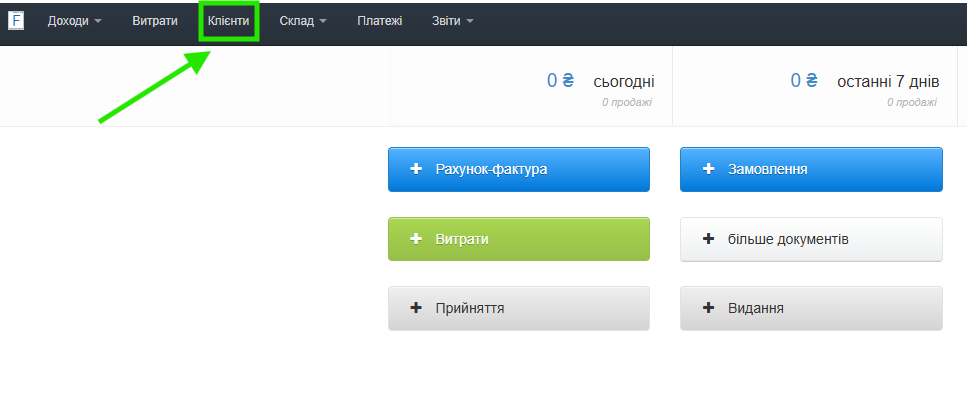Open the Платежі menu item

point(380,21)
